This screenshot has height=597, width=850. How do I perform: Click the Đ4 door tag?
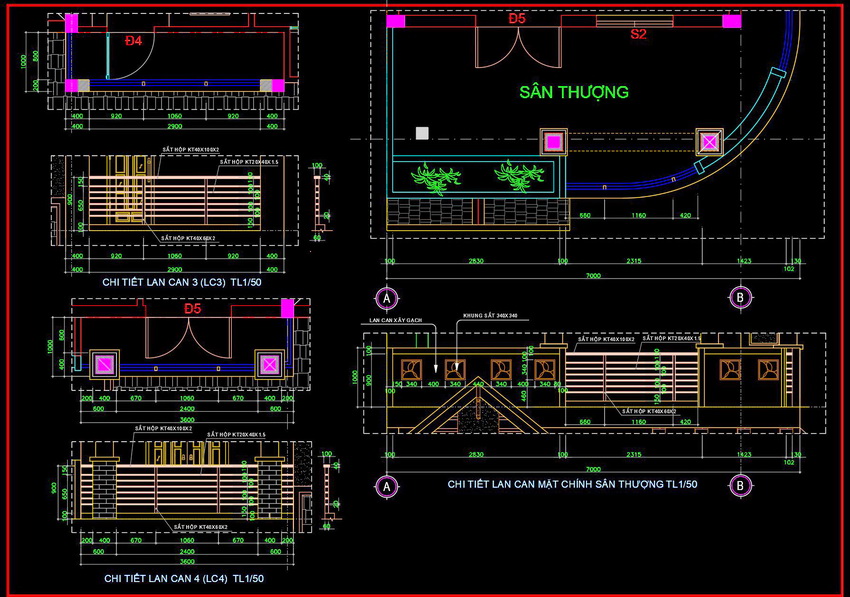point(134,41)
